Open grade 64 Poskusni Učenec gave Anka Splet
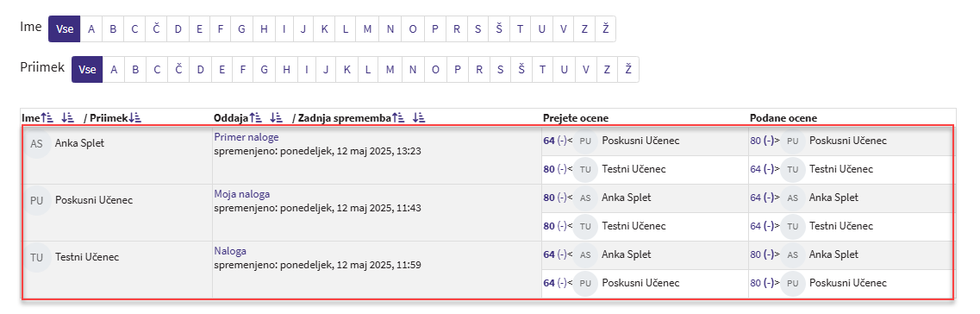Image resolution: width=980 pixels, height=314 pixels. [762, 198]
